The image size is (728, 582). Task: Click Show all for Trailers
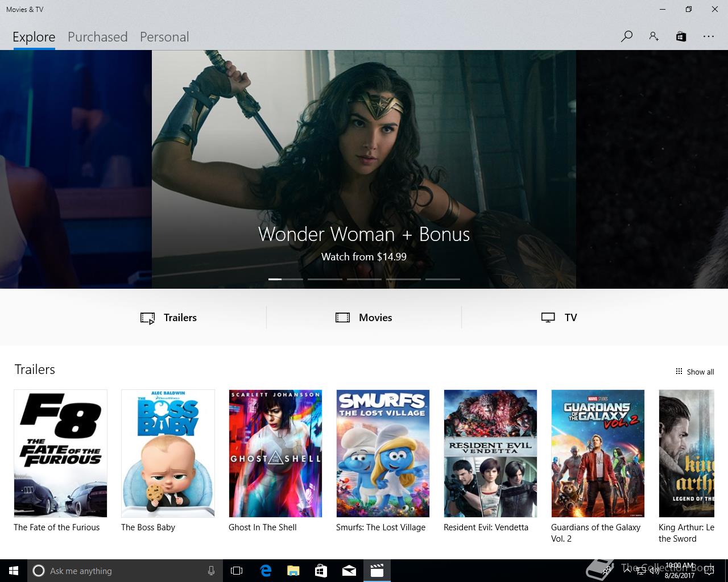click(x=694, y=372)
